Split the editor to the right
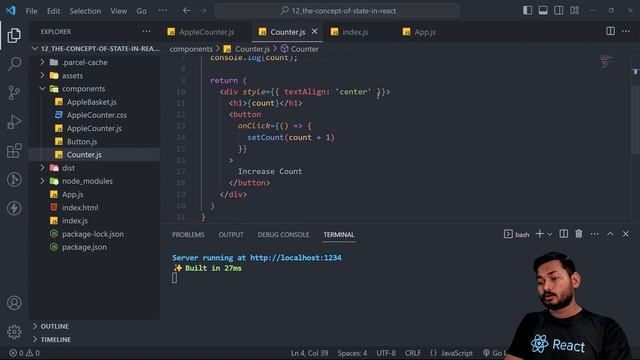This screenshot has height=360, width=640. pos(610,31)
